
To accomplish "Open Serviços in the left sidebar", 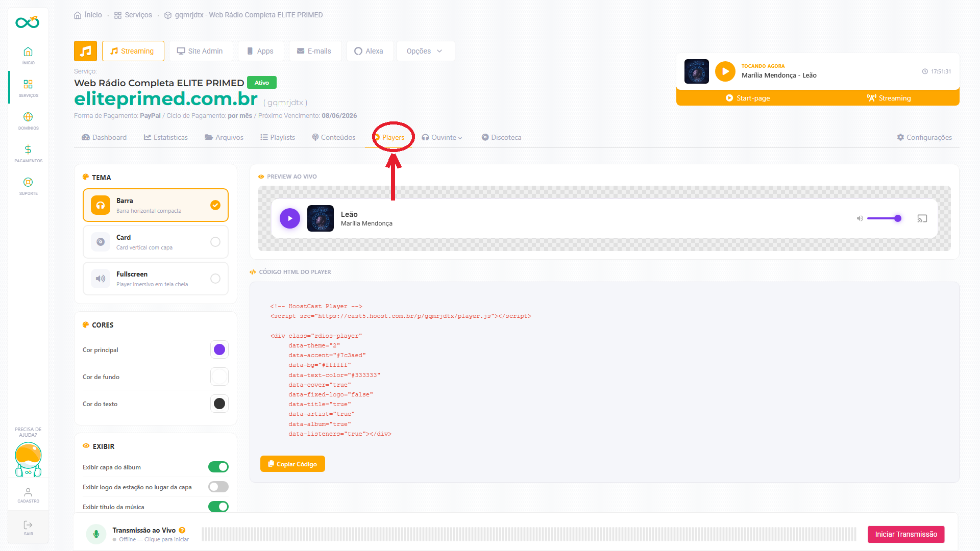I will click(28, 88).
